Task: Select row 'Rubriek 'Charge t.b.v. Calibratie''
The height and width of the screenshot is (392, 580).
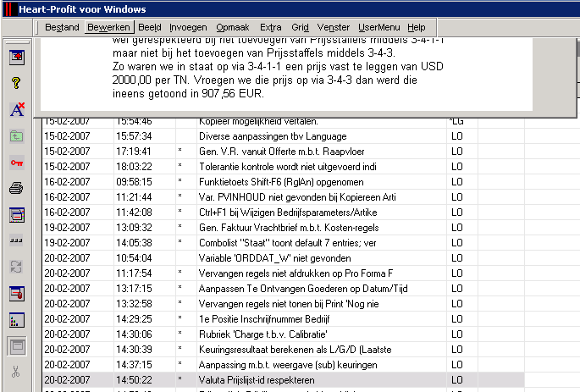Action: click(283, 334)
